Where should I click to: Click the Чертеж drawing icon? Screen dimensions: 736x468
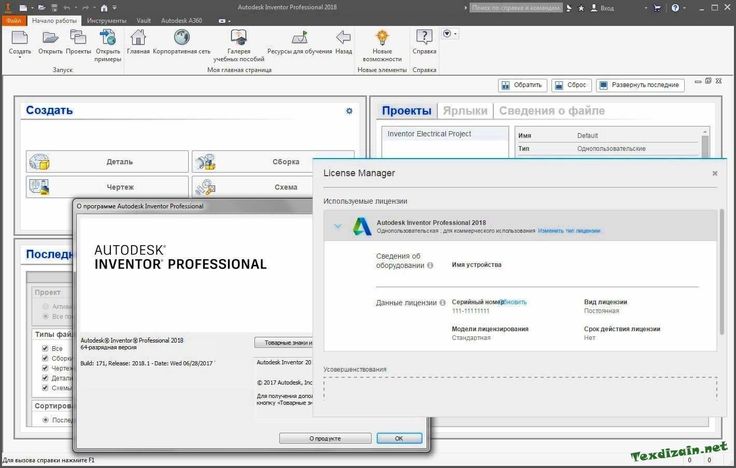39,187
